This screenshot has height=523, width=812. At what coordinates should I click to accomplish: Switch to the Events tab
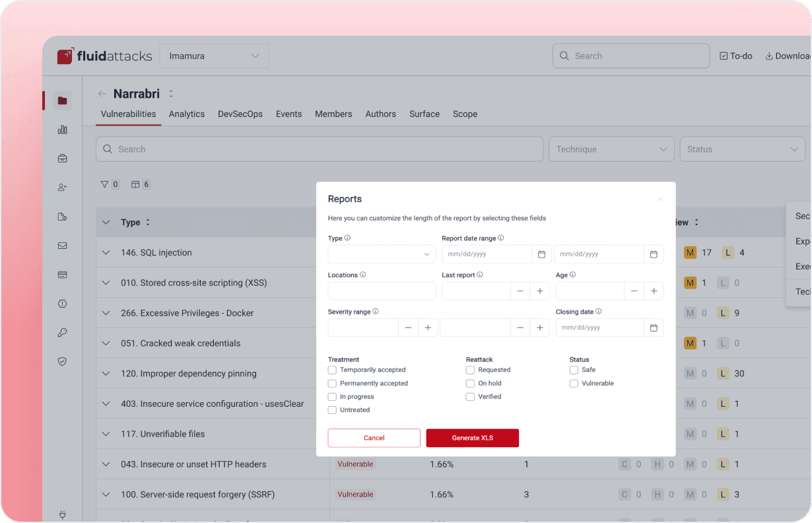coord(288,114)
